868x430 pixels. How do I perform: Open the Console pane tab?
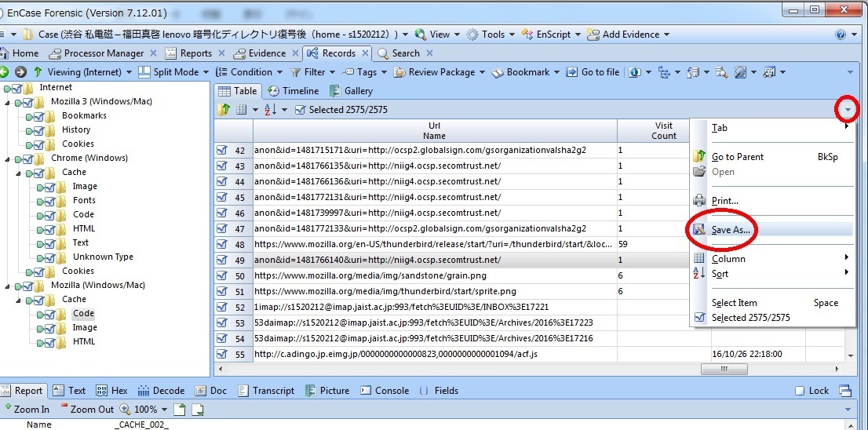[x=385, y=391]
